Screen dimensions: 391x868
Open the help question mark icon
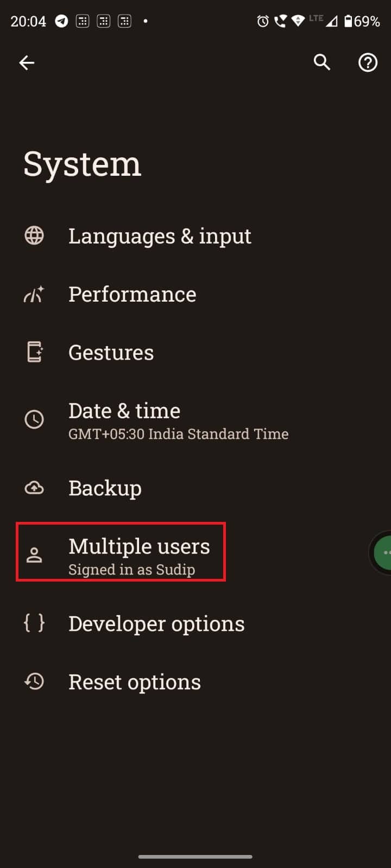[368, 62]
